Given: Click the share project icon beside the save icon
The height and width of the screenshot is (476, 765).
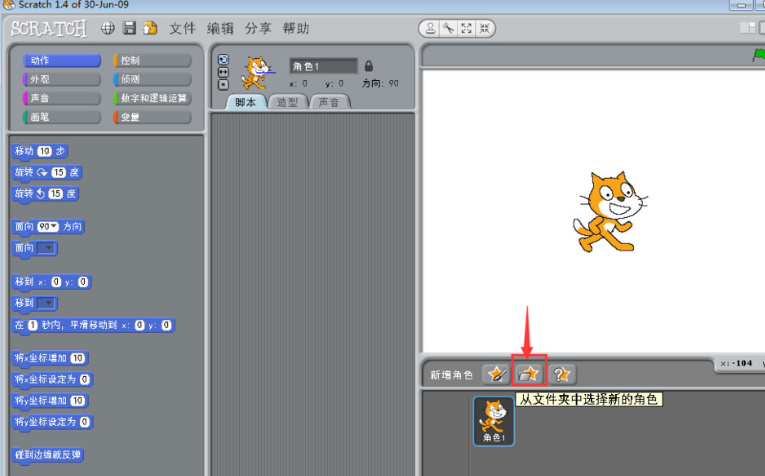Looking at the screenshot, I should coord(150,28).
